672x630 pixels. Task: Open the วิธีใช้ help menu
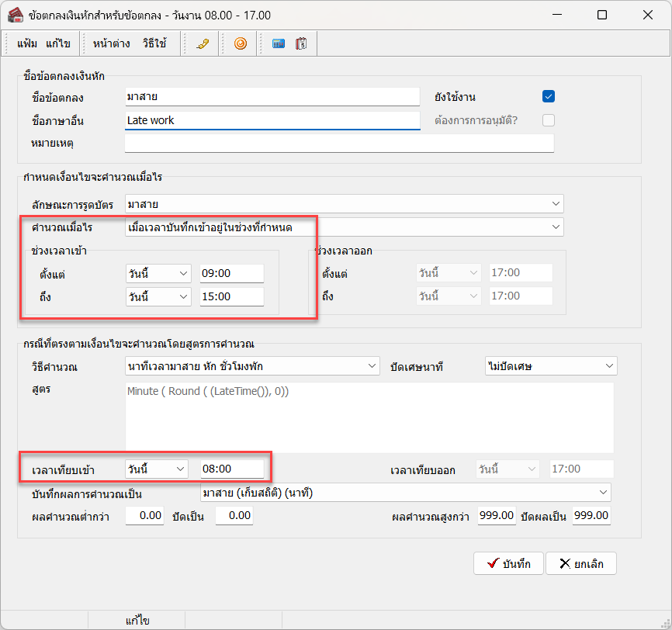coord(154,44)
